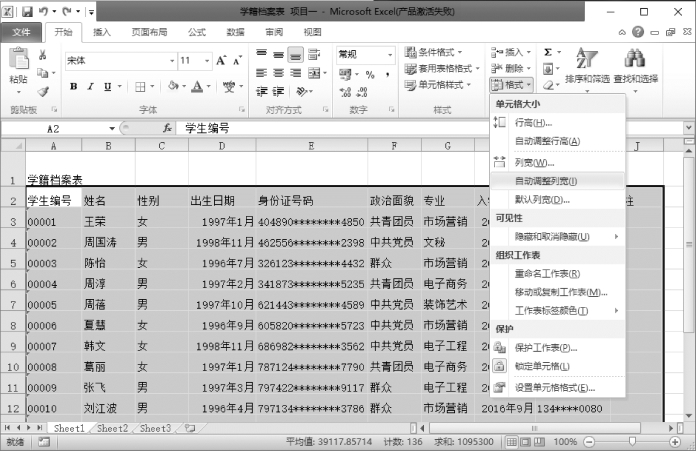The width and height of the screenshot is (696, 451).
Task: Click the Save icon in quick access toolbar
Action: tap(28, 12)
